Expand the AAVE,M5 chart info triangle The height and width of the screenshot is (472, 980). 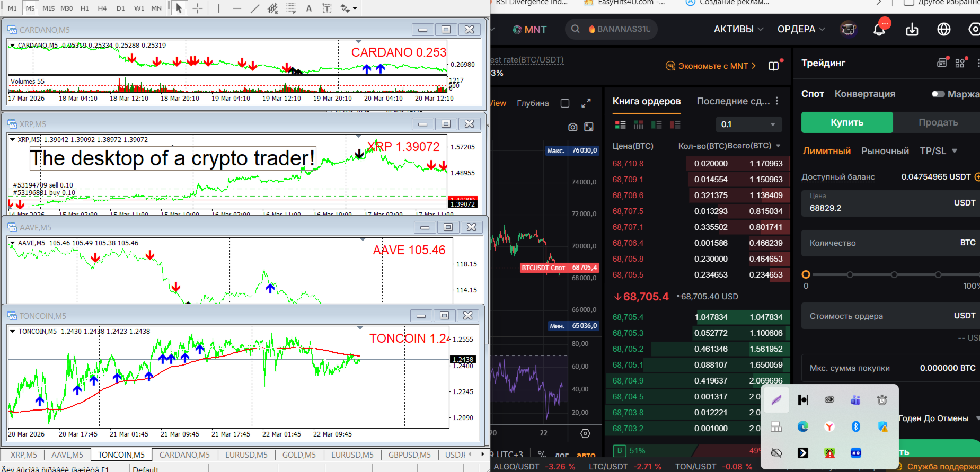click(x=12, y=243)
